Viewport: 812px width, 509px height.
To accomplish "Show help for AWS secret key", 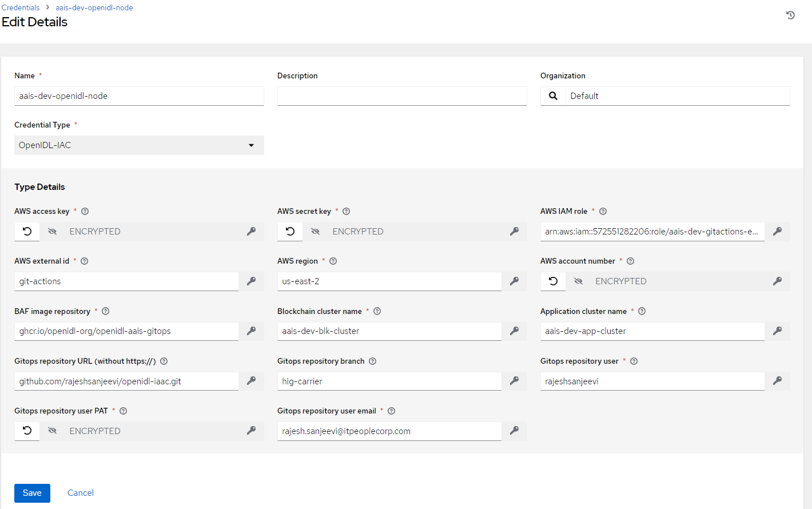I will tap(346, 212).
